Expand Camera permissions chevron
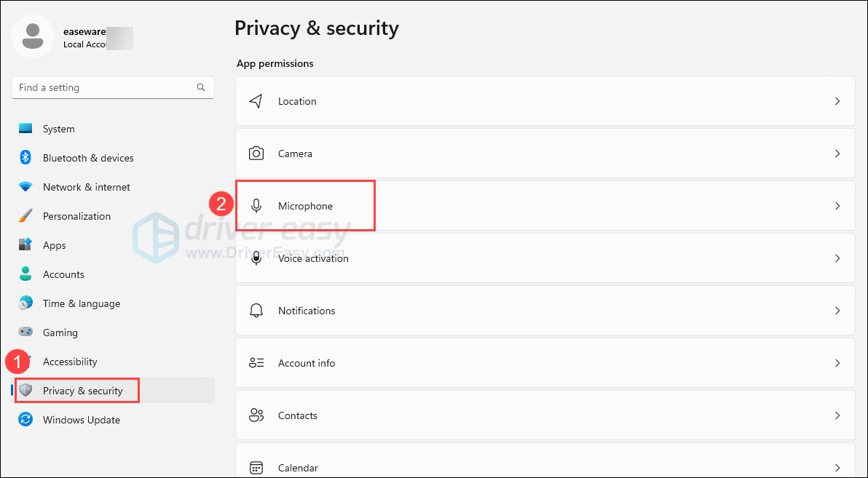868x478 pixels. pos(837,154)
